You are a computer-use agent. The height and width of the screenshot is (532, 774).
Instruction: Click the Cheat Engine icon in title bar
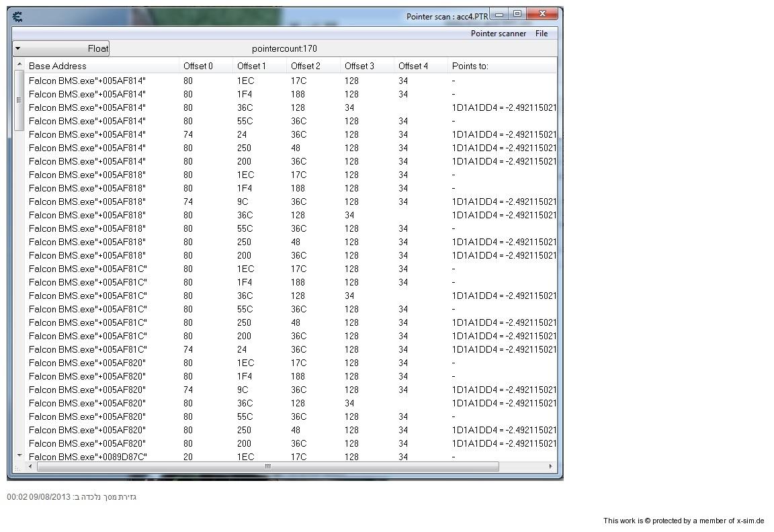(x=17, y=17)
